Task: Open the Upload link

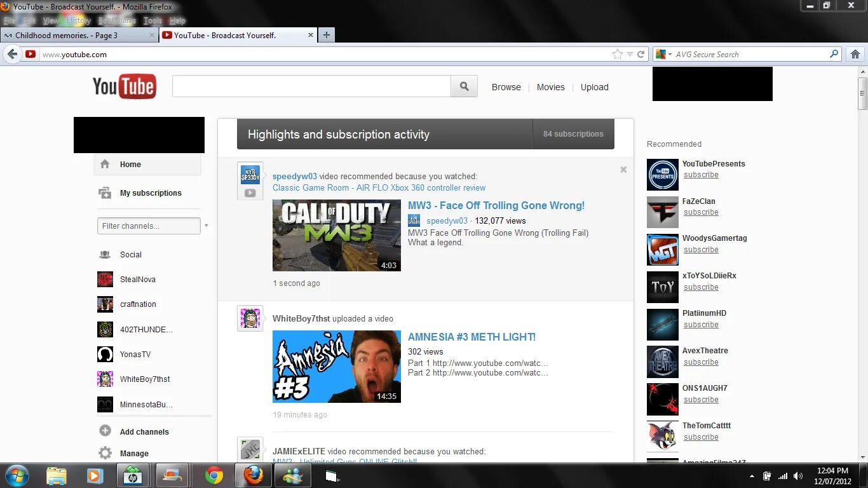Action: (x=595, y=87)
